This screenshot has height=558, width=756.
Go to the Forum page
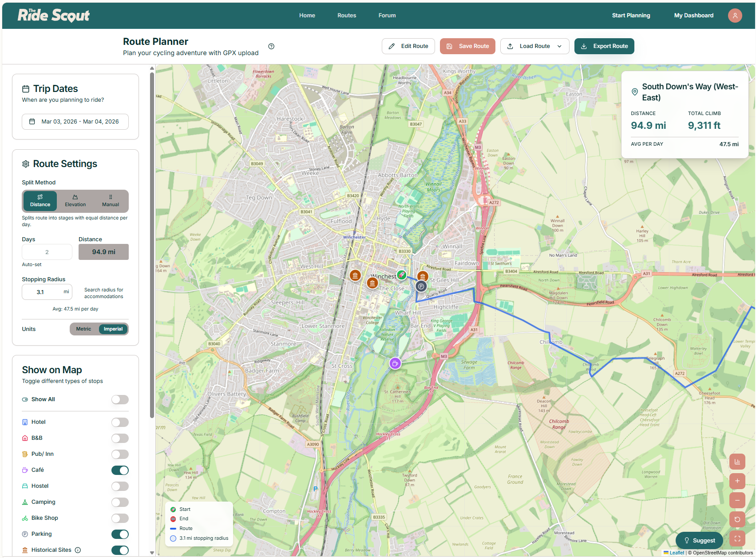(x=387, y=16)
